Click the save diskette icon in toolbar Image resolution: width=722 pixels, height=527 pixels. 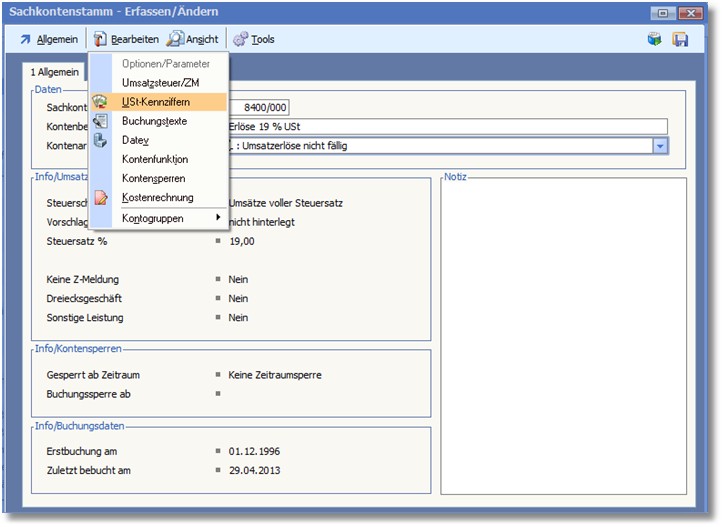pyautogui.click(x=680, y=39)
